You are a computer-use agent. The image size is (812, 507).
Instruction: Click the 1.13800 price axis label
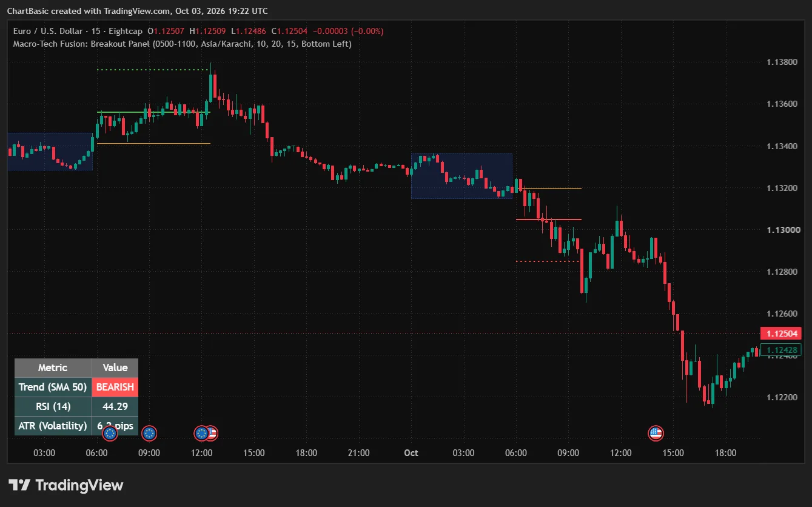tap(781, 62)
